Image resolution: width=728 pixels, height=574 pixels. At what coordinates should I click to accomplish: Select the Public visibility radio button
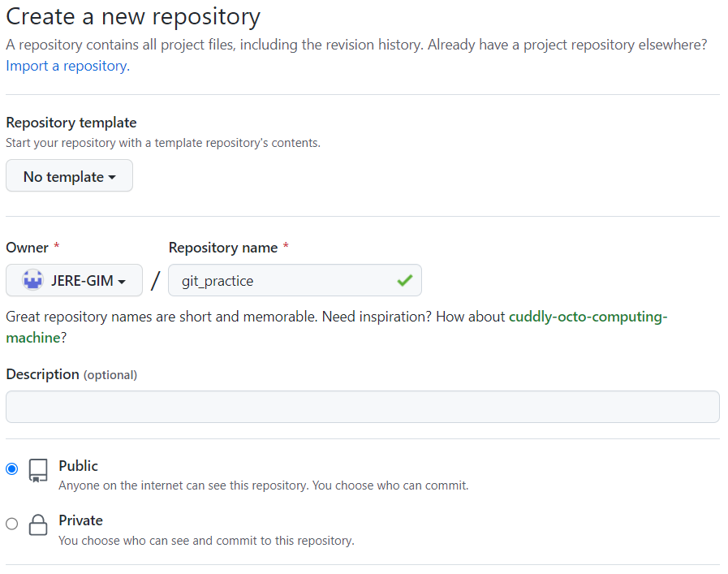pyautogui.click(x=12, y=468)
